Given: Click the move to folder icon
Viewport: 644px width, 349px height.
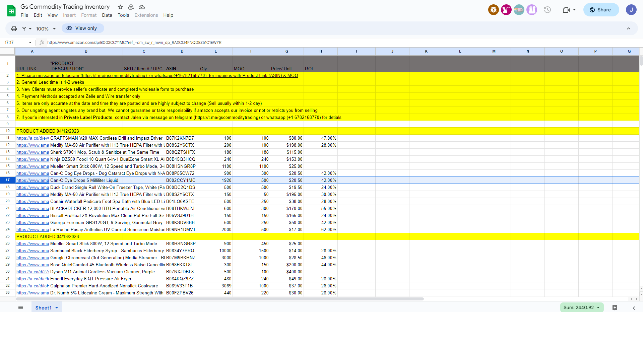Looking at the screenshot, I should (x=131, y=7).
